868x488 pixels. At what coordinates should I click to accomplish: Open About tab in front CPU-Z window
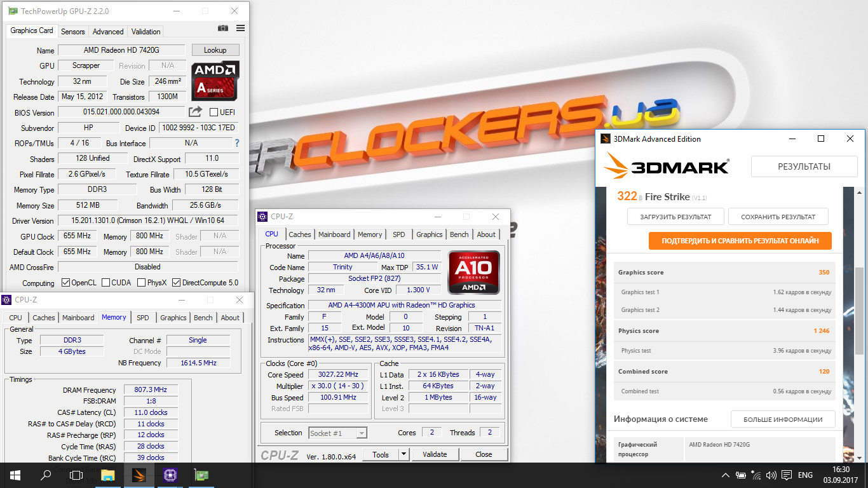486,234
